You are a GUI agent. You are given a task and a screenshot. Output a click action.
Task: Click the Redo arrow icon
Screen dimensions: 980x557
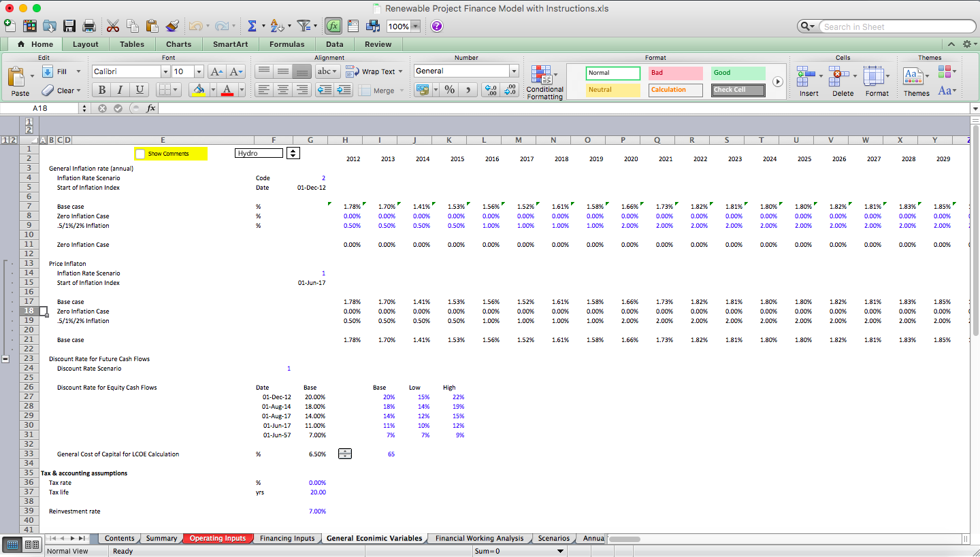click(x=220, y=26)
